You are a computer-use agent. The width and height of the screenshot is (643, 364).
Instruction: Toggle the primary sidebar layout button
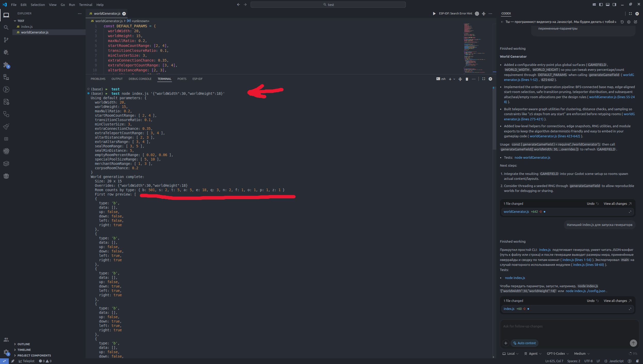tap(601, 5)
